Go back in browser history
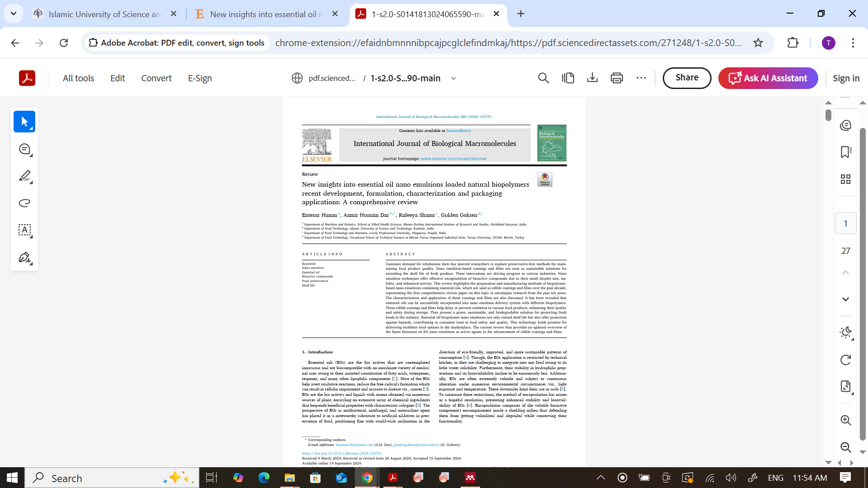Image resolution: width=868 pixels, height=488 pixels. (15, 43)
